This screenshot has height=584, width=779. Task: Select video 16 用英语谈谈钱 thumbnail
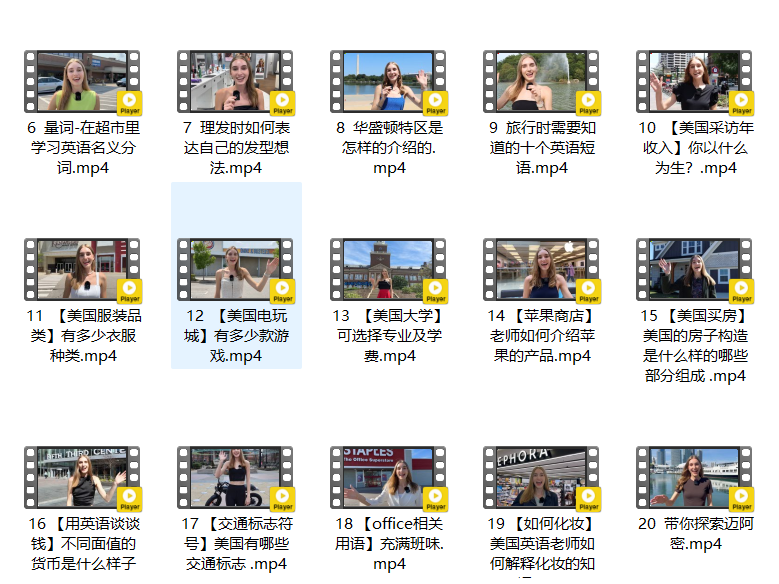point(83,478)
